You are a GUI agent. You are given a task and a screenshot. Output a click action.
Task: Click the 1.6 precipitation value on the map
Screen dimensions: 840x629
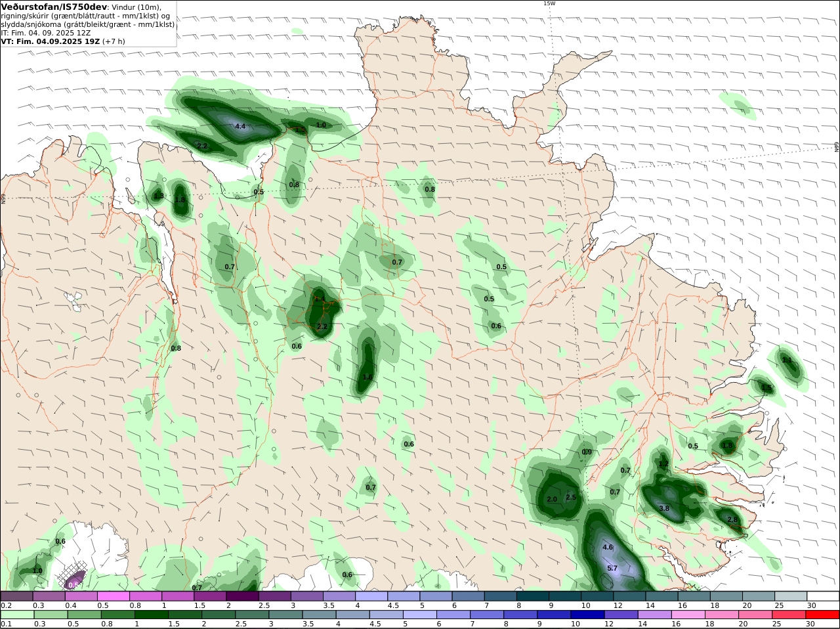tap(367, 377)
